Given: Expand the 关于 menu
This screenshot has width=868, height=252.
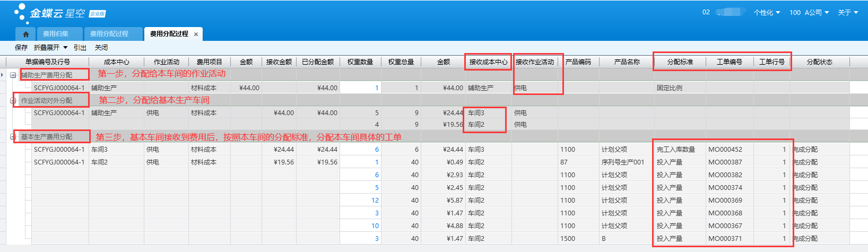Looking at the screenshot, I should pyautogui.click(x=848, y=13).
